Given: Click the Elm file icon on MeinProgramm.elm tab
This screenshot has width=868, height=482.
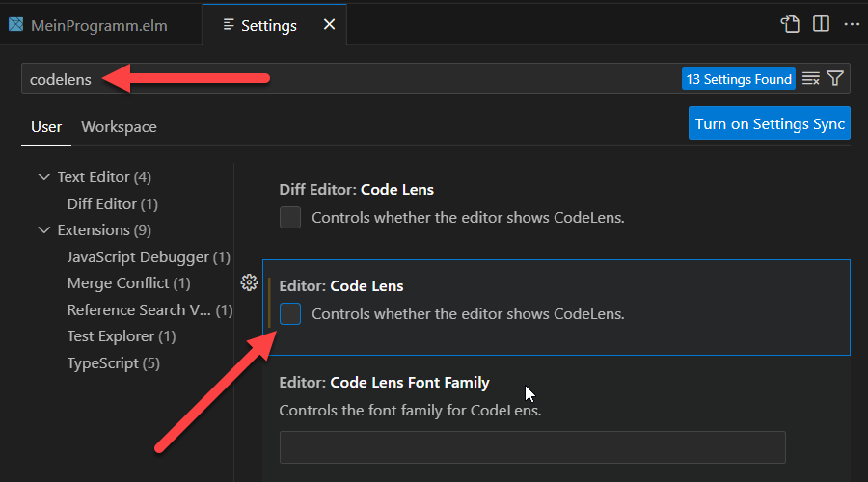Looking at the screenshot, I should point(16,24).
